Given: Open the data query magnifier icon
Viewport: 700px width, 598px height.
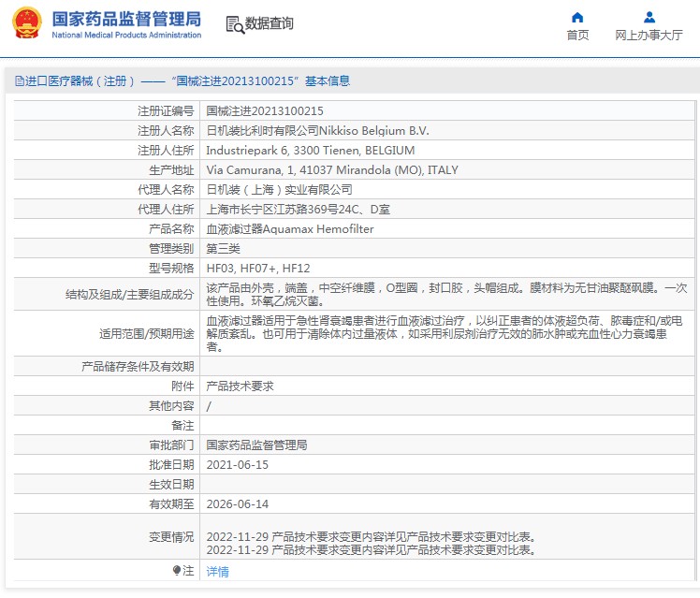Looking at the screenshot, I should click(235, 25).
